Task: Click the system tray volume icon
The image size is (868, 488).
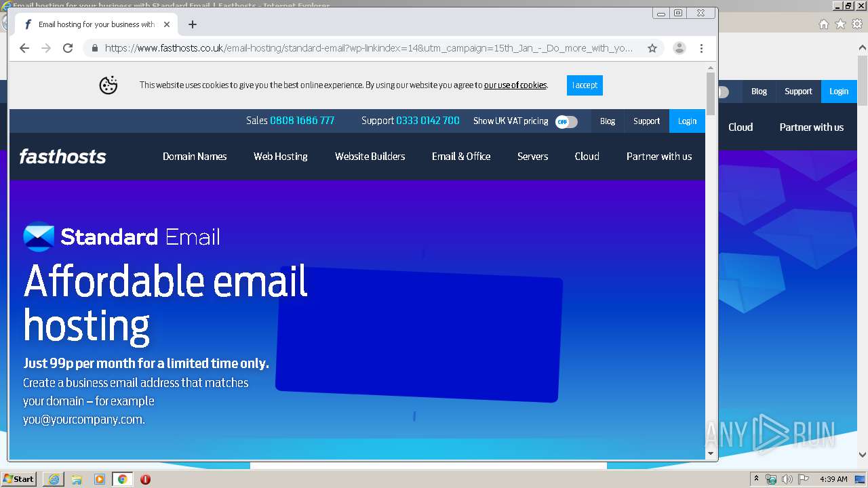Action: [x=787, y=479]
